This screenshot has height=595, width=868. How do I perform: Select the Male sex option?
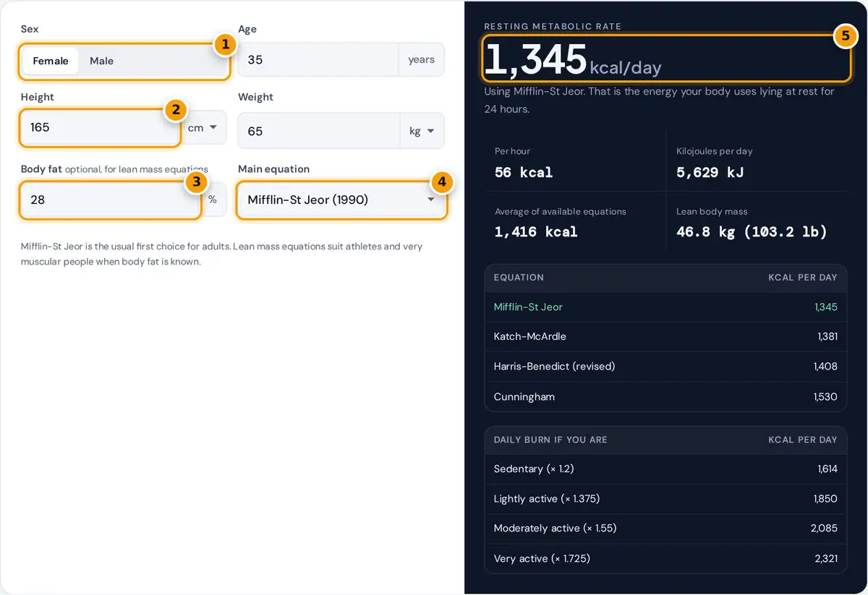tap(101, 61)
